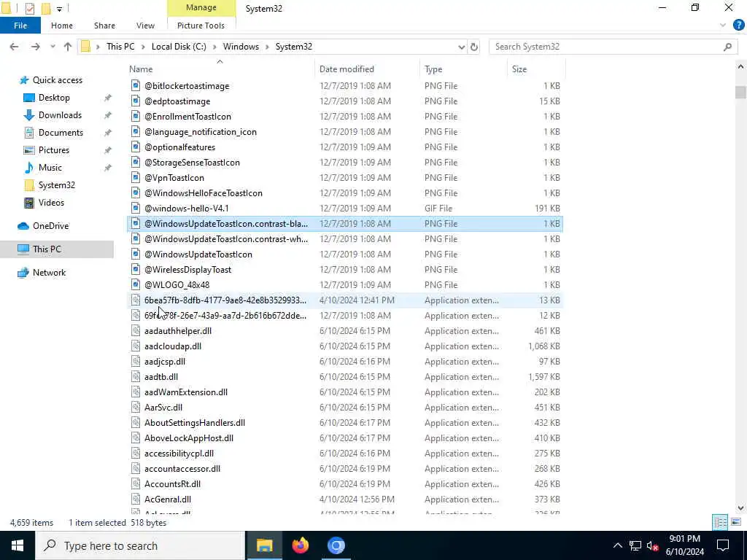The image size is (747, 560).
Task: Open Music in the navigation pane
Action: coord(50,168)
